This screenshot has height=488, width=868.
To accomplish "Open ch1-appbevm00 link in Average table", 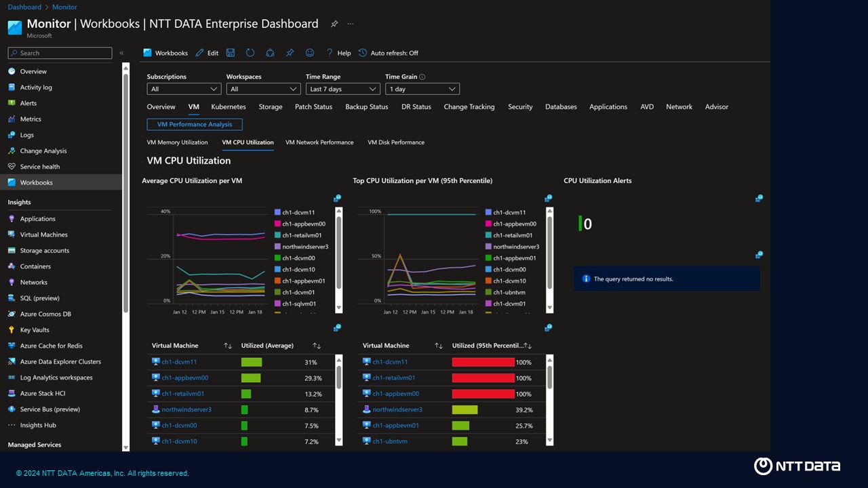I will (x=185, y=378).
